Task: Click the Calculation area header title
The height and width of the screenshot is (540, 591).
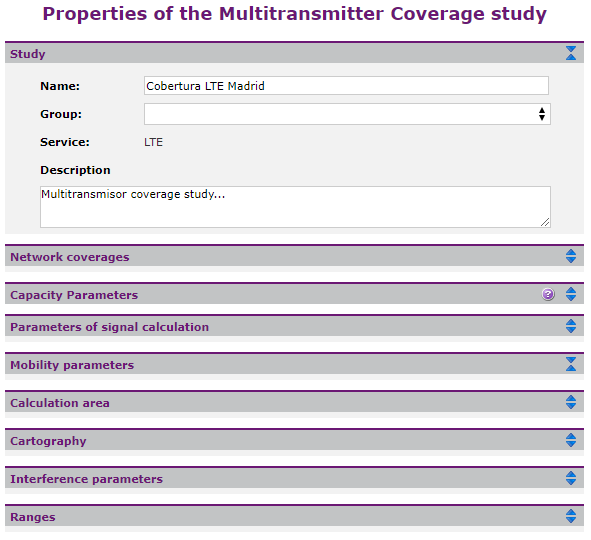Action: tap(60, 403)
